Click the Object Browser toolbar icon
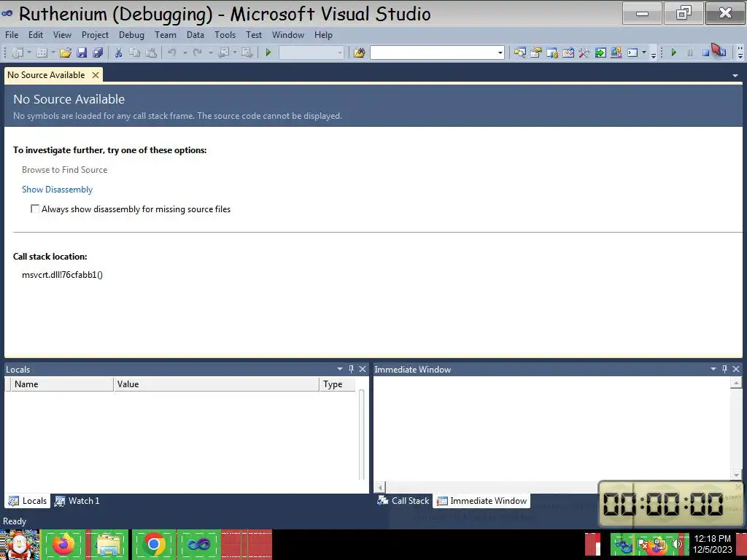The width and height of the screenshot is (747, 560). (x=552, y=52)
